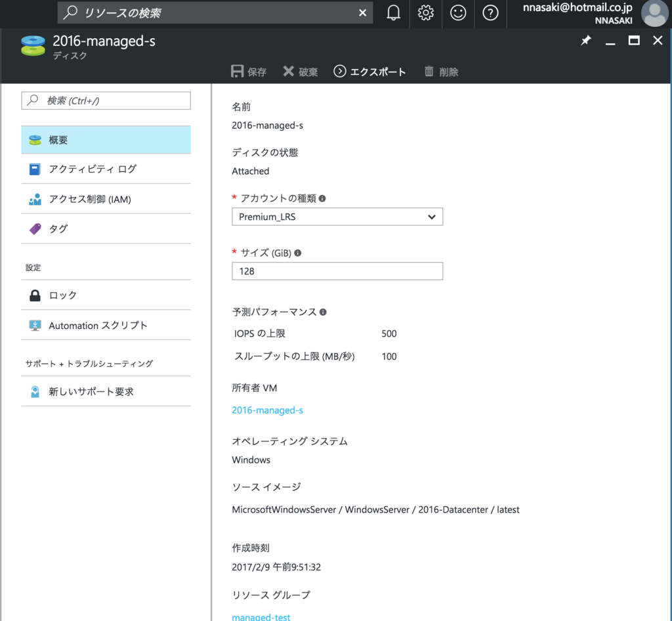This screenshot has height=621, width=672.
Task: Pin this blade with the pin icon
Action: (586, 41)
